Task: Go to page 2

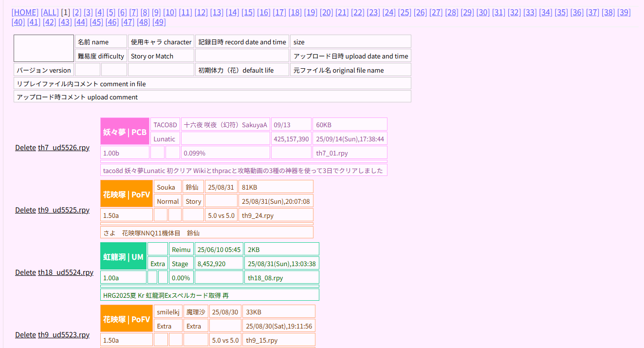Action: coord(76,12)
